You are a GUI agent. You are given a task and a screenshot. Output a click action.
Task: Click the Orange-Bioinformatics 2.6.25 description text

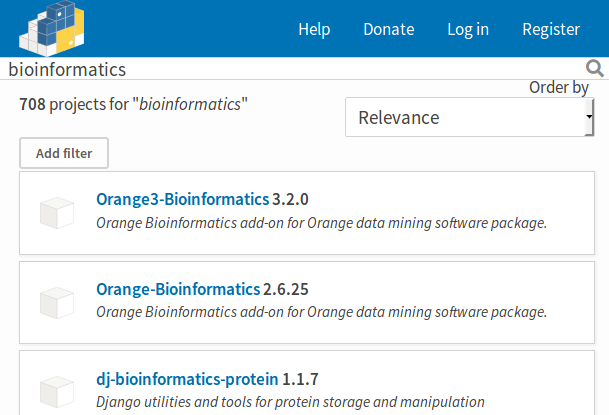pyautogui.click(x=322, y=312)
